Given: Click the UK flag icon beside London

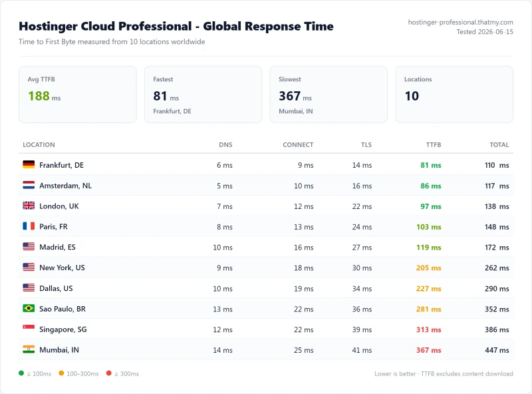Looking at the screenshot, I should (x=29, y=206).
